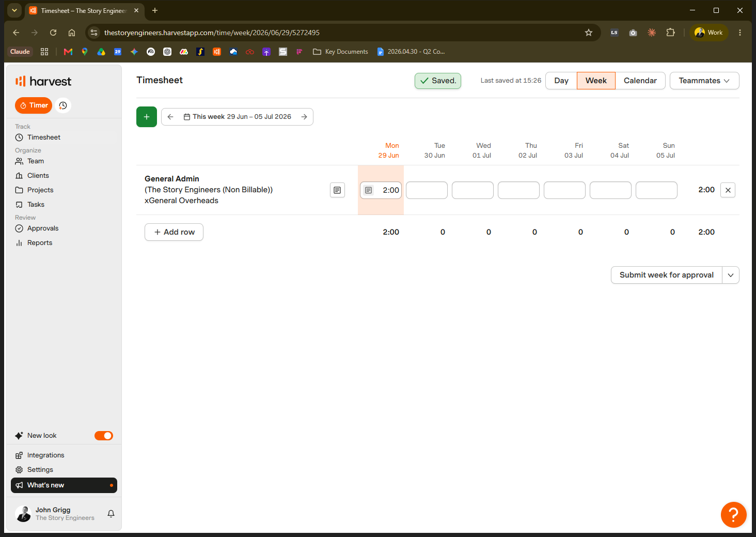Image resolution: width=756 pixels, height=537 pixels.
Task: Click the address bar URL
Action: pyautogui.click(x=212, y=33)
